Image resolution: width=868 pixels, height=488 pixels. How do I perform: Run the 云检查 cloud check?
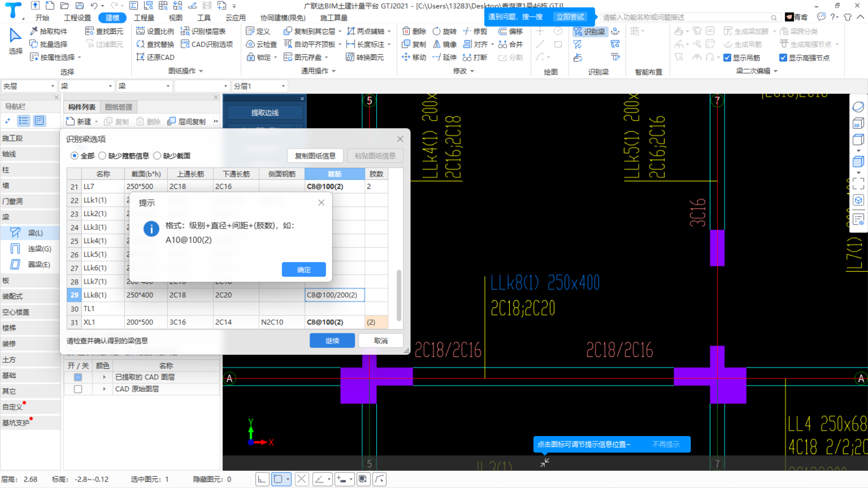point(261,44)
